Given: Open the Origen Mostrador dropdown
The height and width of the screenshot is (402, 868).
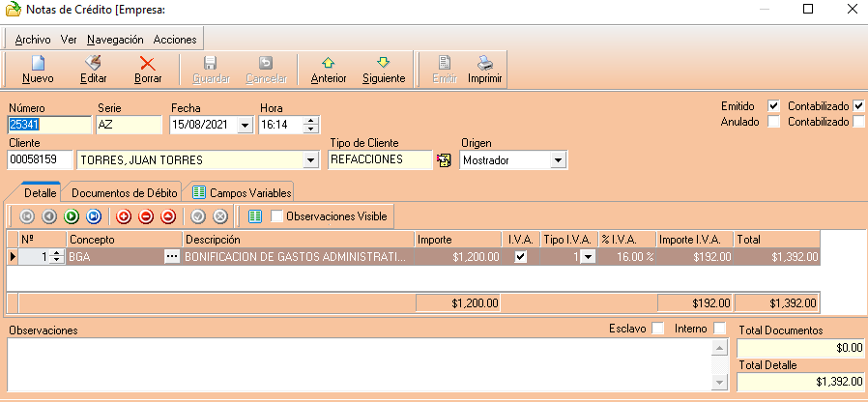Looking at the screenshot, I should pyautogui.click(x=559, y=159).
